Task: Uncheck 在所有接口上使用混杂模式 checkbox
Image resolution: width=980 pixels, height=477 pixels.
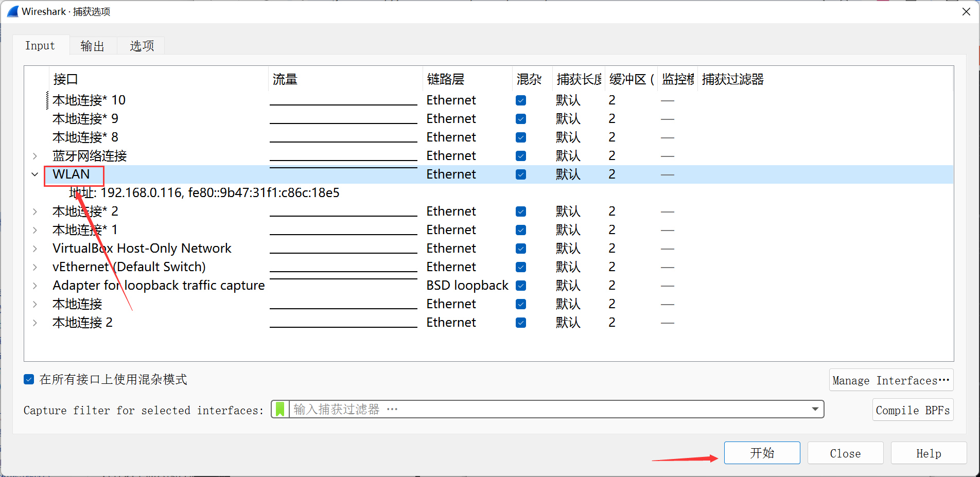Action: (29, 380)
